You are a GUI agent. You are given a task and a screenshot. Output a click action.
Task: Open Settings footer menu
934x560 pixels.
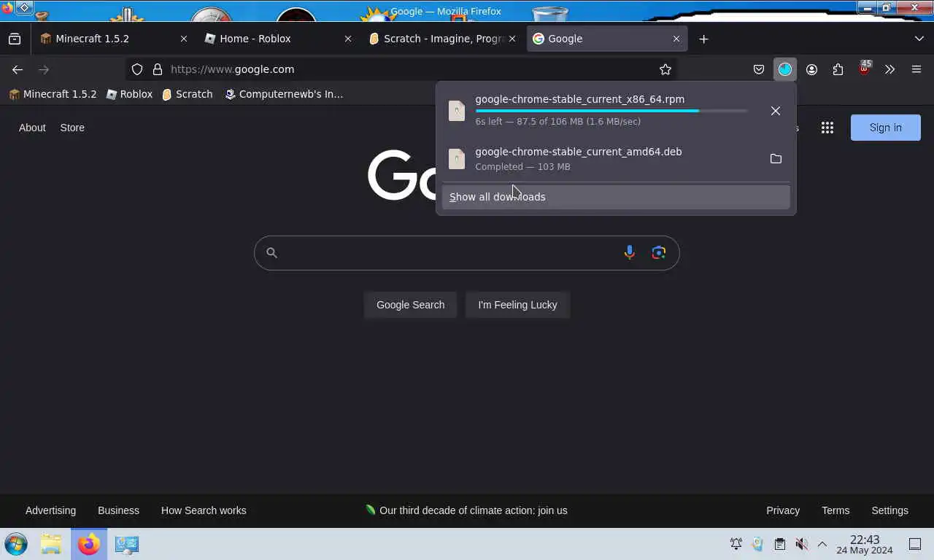point(889,510)
